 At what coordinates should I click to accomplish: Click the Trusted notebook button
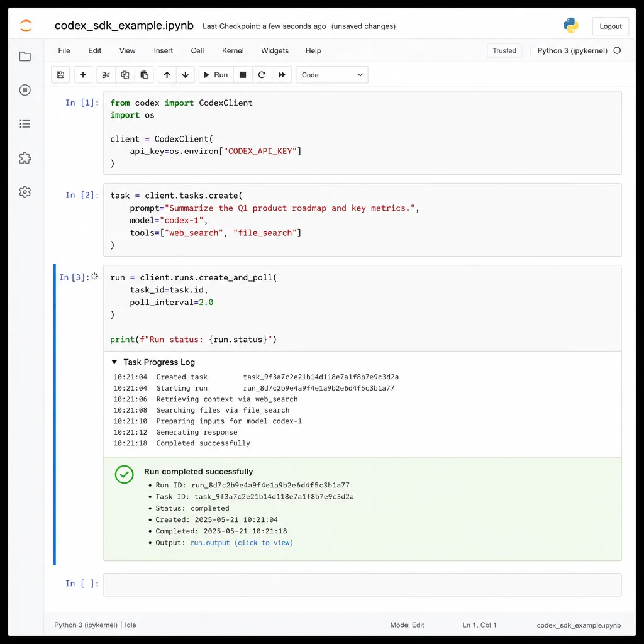(x=504, y=50)
